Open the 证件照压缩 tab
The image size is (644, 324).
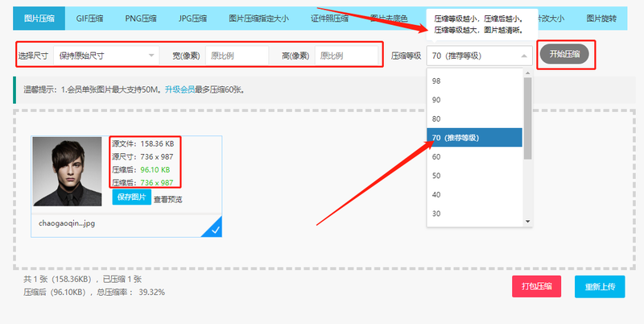330,19
